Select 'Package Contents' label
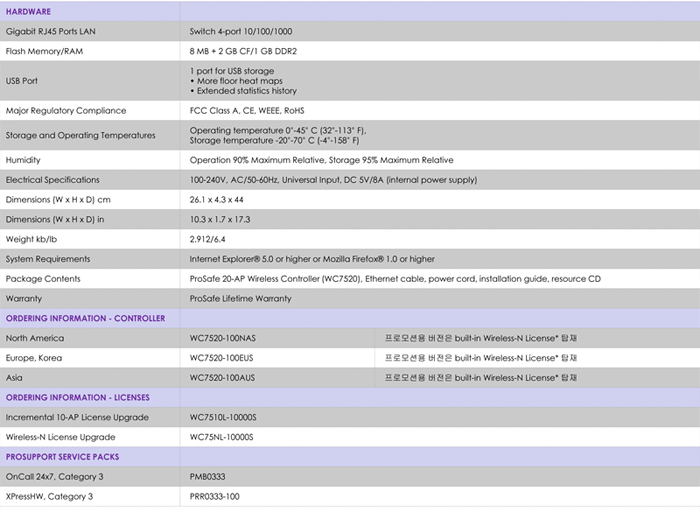 [x=43, y=279]
